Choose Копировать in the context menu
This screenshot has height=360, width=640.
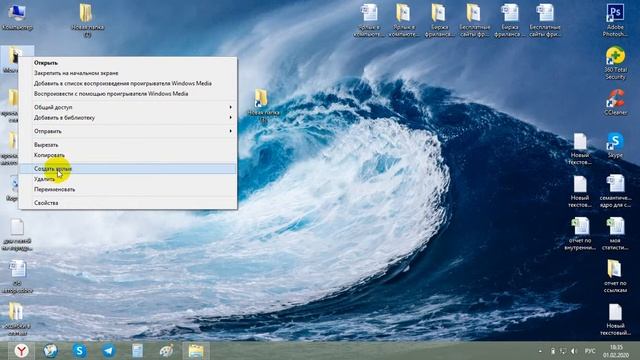(127, 155)
